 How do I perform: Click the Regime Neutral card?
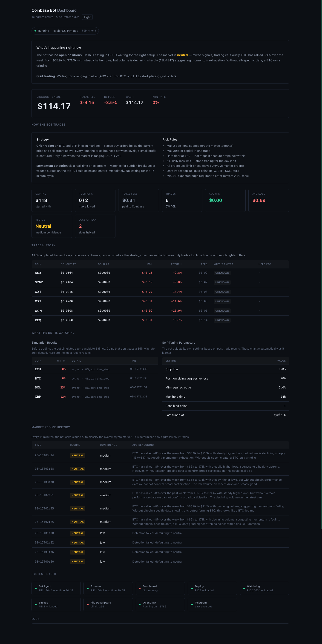pyautogui.click(x=52, y=226)
